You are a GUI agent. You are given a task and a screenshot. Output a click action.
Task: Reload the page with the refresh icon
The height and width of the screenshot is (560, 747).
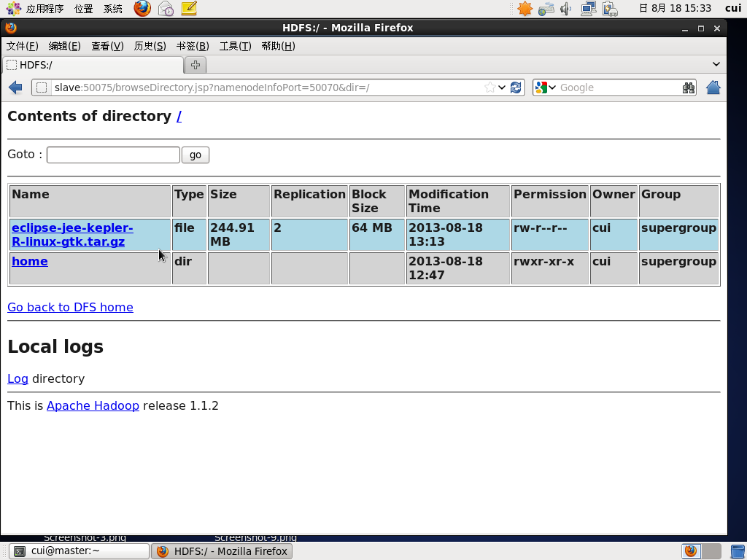(x=516, y=87)
